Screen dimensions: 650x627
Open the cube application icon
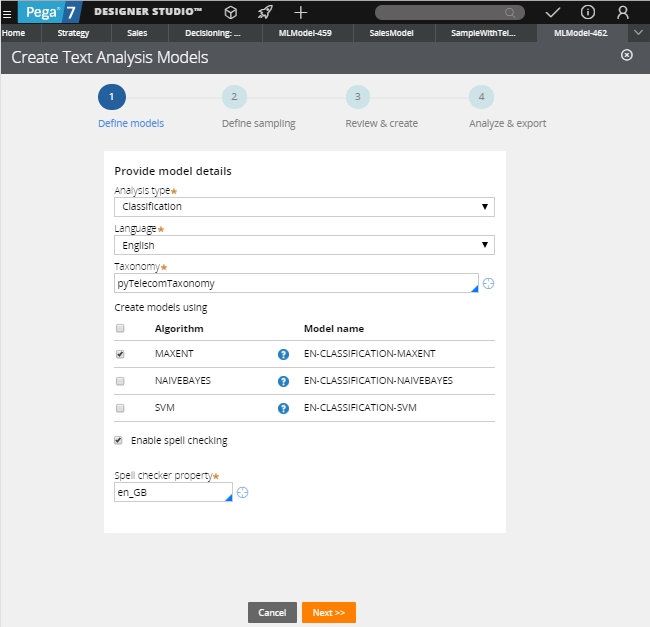pos(230,12)
